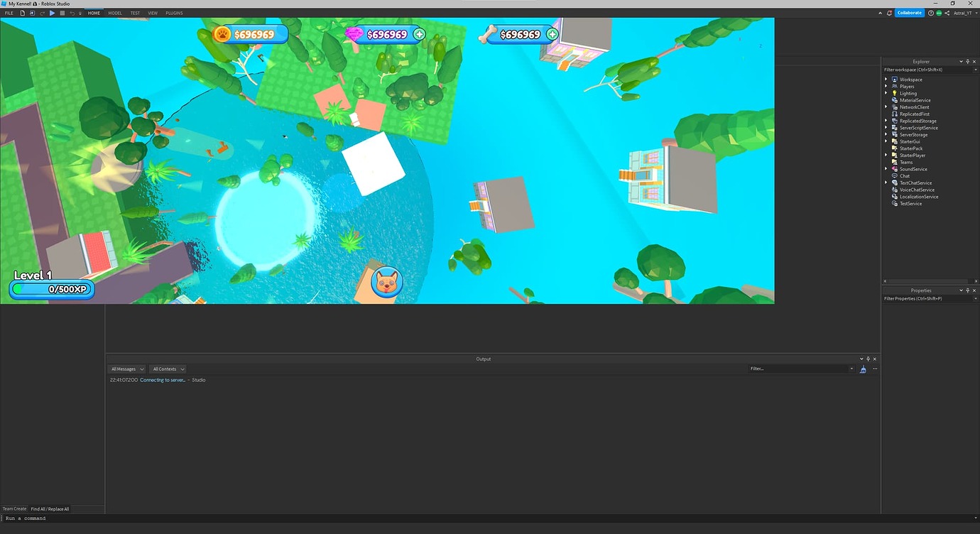
Task: Open the All Contexts dropdown
Action: pyautogui.click(x=168, y=369)
